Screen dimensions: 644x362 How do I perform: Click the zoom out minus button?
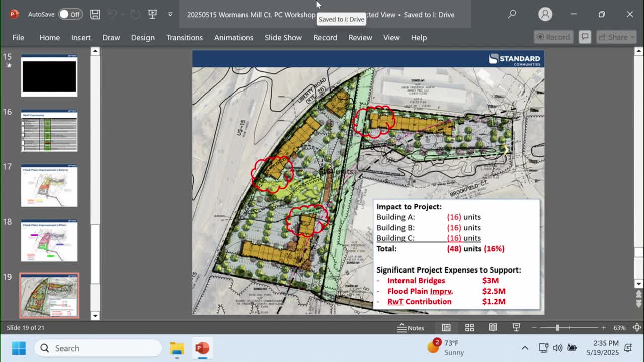[534, 328]
